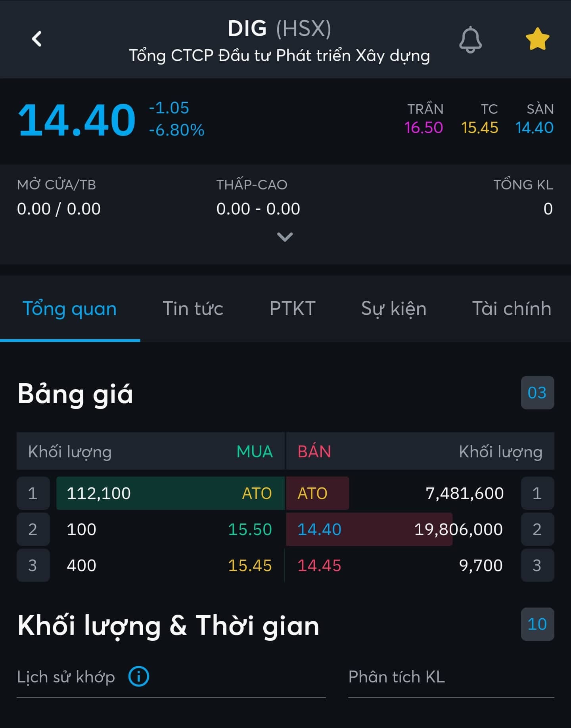571x728 pixels.
Task: Click info icon beside Lịch sử khớp
Action: 138,676
